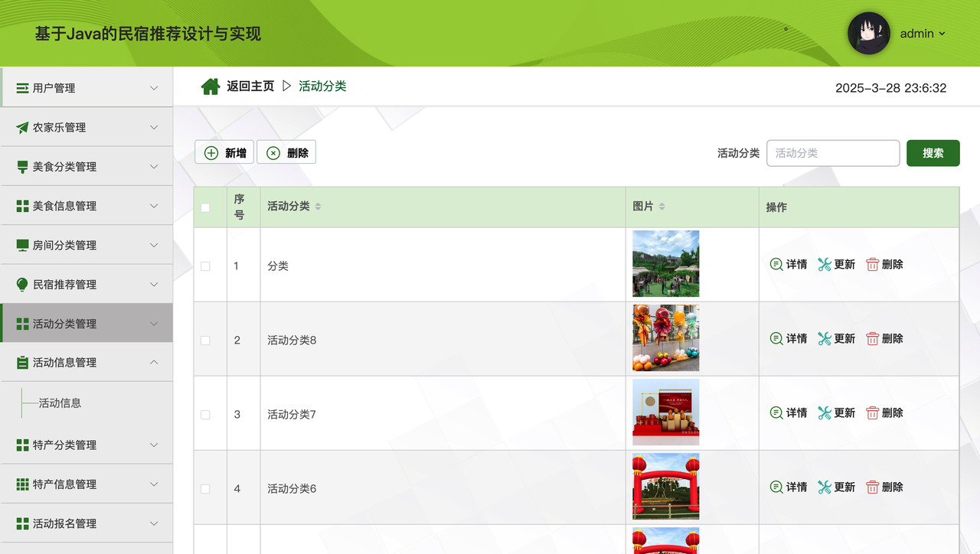Sort by the 活动分类 column arrows
Image resolution: width=980 pixels, height=554 pixels.
click(318, 207)
